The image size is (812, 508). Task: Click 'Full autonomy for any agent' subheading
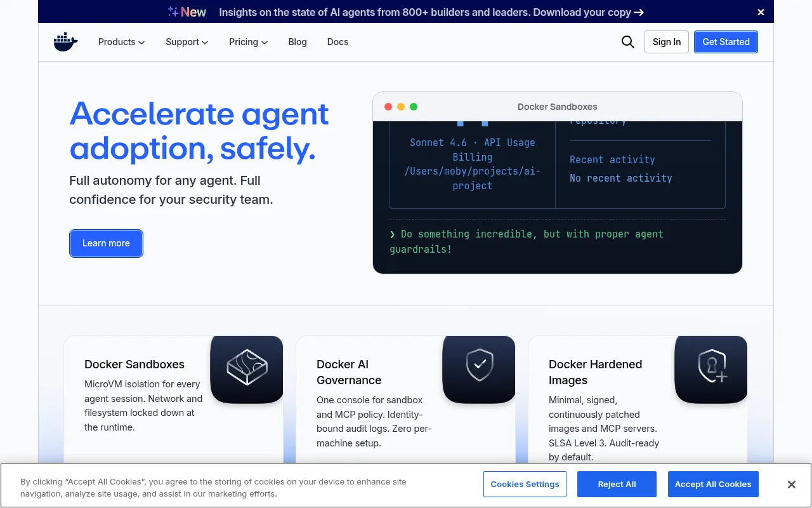tap(171, 190)
